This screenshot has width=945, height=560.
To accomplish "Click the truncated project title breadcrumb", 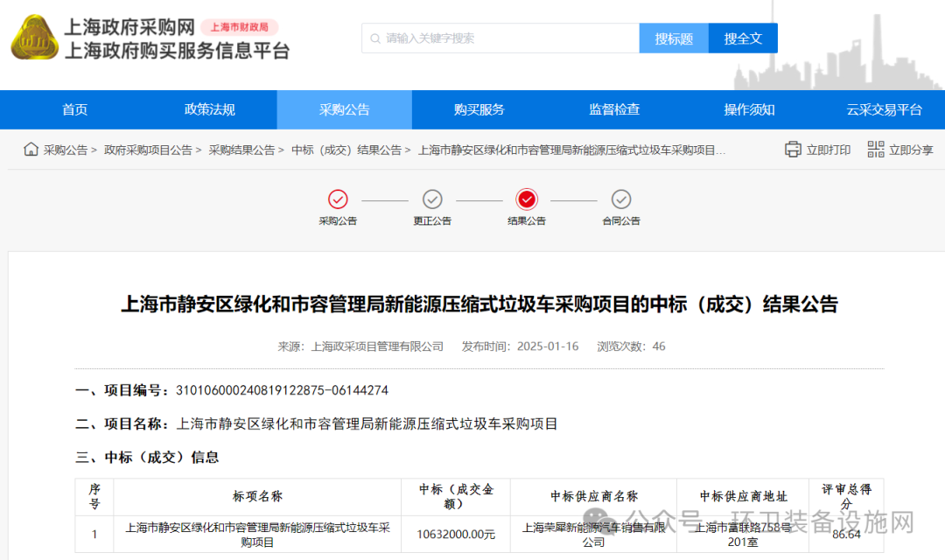I will (x=571, y=150).
